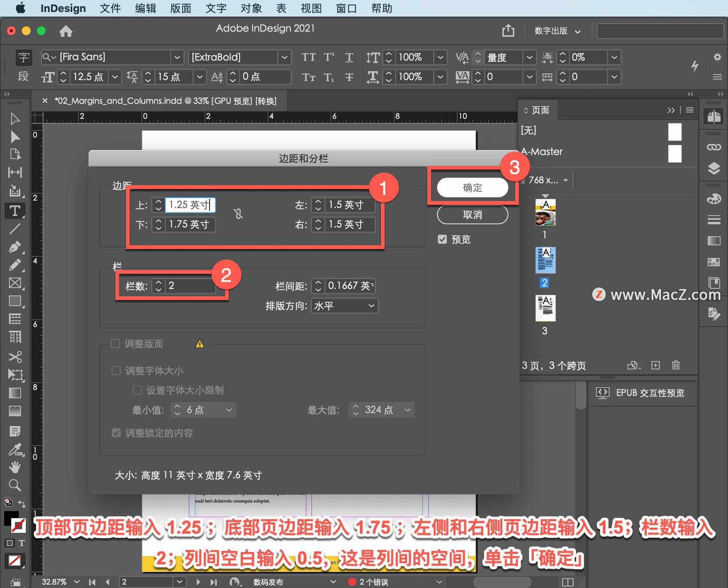Open the 最大值 324 点 dropdown
Image resolution: width=728 pixels, height=588 pixels.
(408, 410)
